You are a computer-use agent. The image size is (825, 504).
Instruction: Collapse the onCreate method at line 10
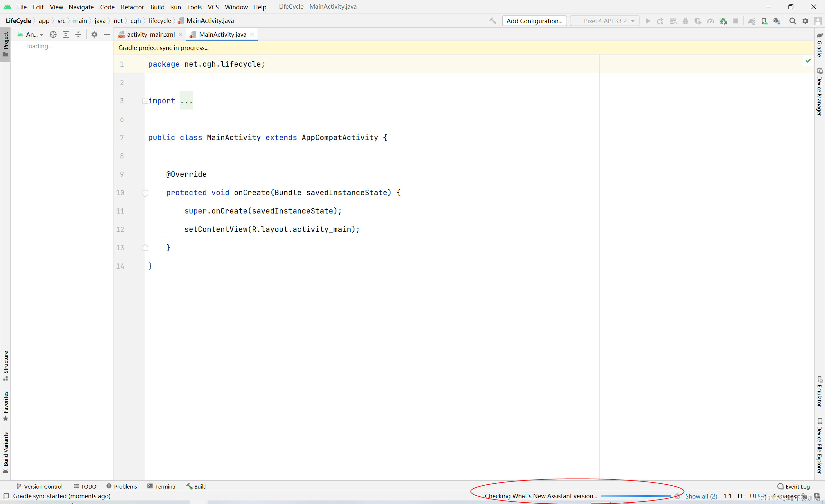coord(145,193)
